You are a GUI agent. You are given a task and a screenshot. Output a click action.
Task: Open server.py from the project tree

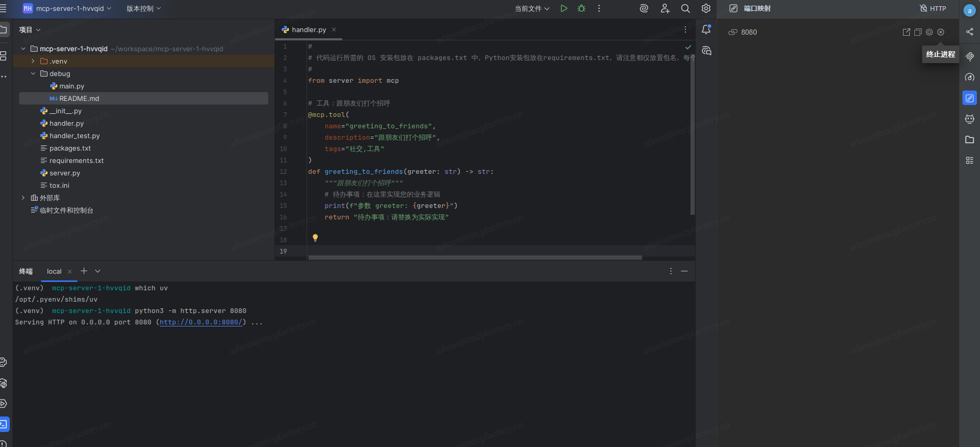65,173
